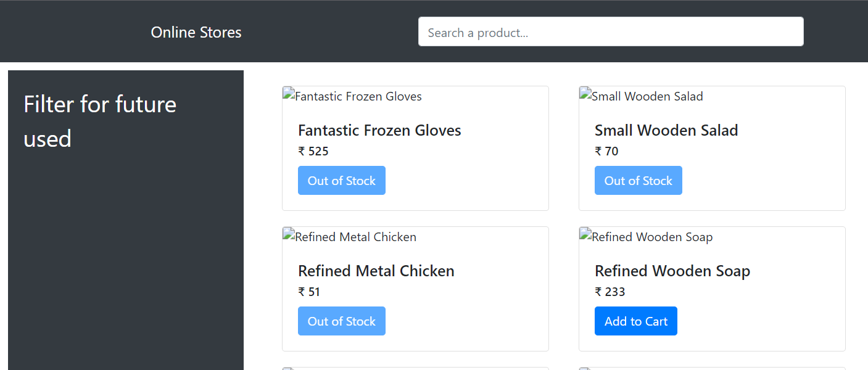Select the Fantastic Frozen Gloves product title
The image size is (868, 370).
[x=379, y=131]
